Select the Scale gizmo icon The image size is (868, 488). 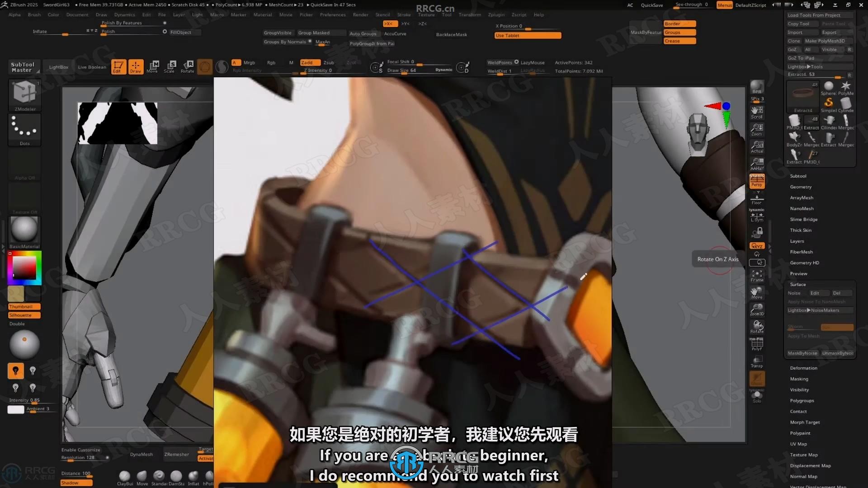[170, 66]
